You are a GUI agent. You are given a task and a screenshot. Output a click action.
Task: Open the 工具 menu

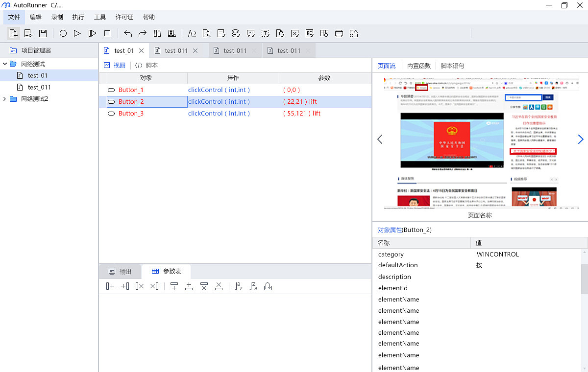coord(100,17)
